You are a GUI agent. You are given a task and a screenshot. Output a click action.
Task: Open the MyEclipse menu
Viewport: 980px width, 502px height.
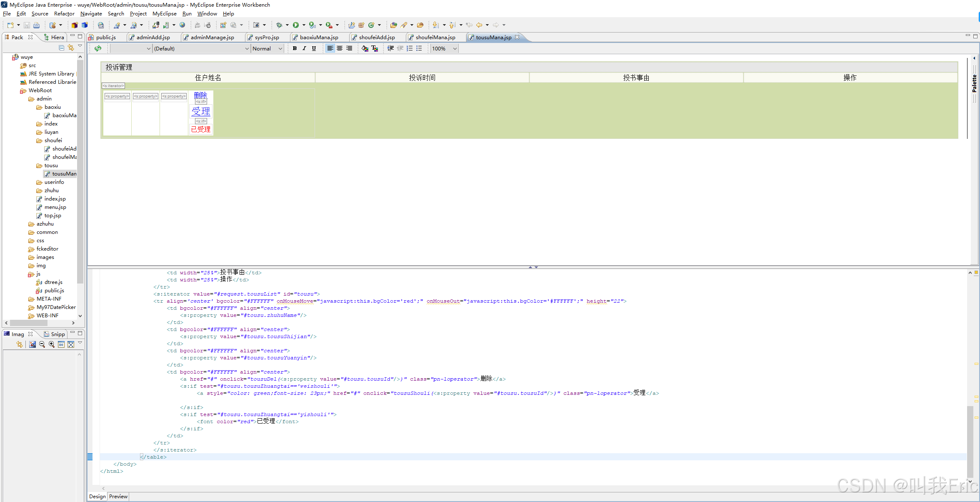(x=164, y=14)
